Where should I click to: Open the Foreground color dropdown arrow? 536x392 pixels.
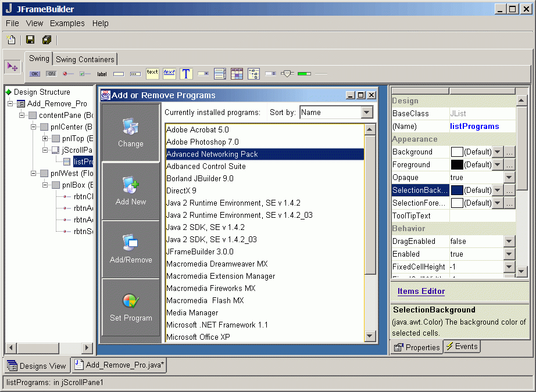pyautogui.click(x=498, y=165)
